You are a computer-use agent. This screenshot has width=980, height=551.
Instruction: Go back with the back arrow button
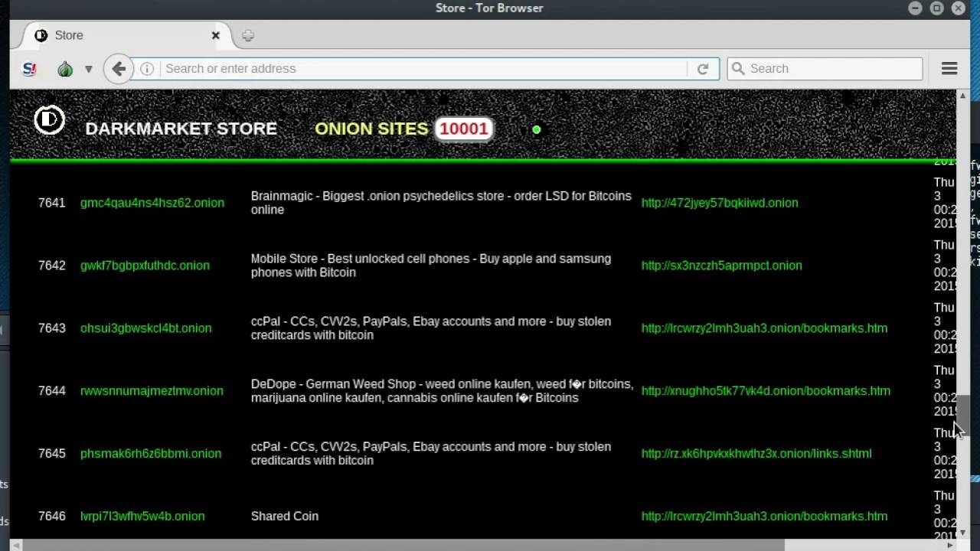[x=119, y=69]
